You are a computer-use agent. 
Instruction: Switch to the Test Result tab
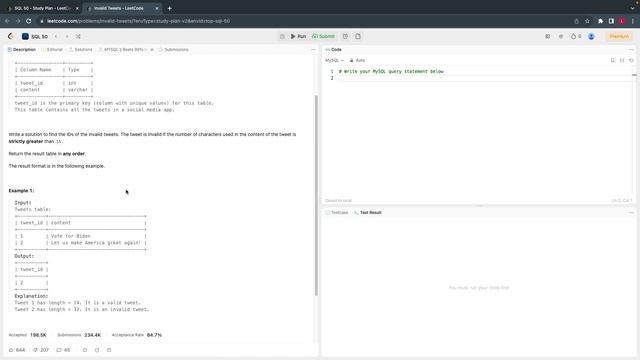click(x=368, y=213)
